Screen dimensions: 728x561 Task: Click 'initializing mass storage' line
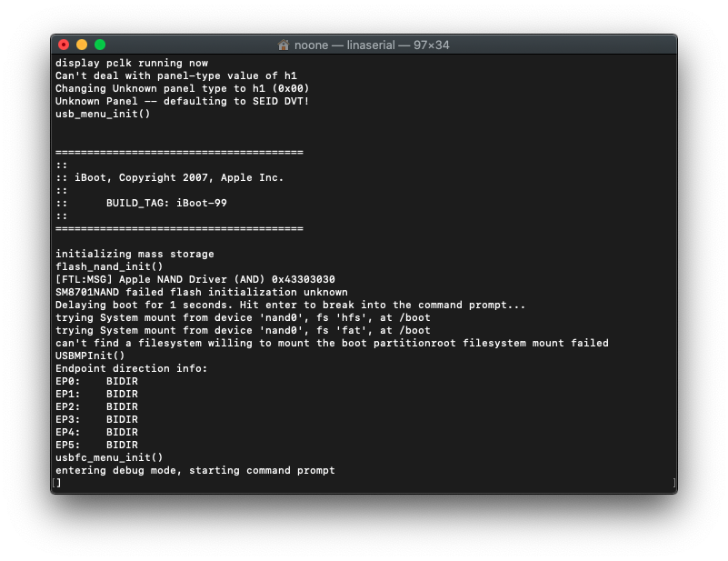(135, 254)
